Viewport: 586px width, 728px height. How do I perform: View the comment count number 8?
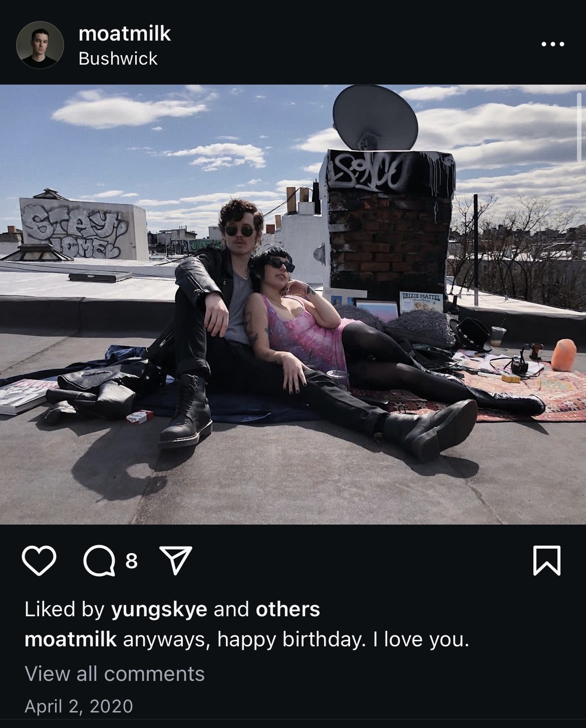click(131, 561)
